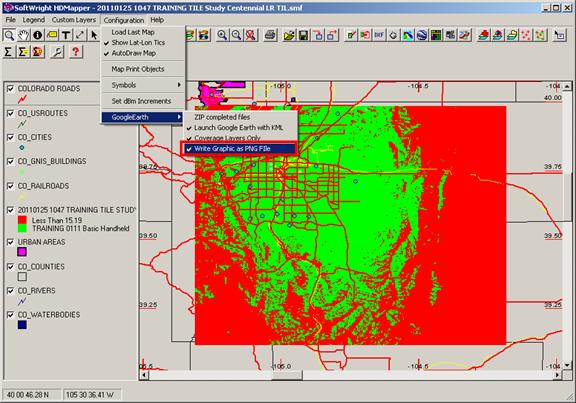Disable the CO_RAILROADS layer
The height and width of the screenshot is (403, 576).
(11, 186)
